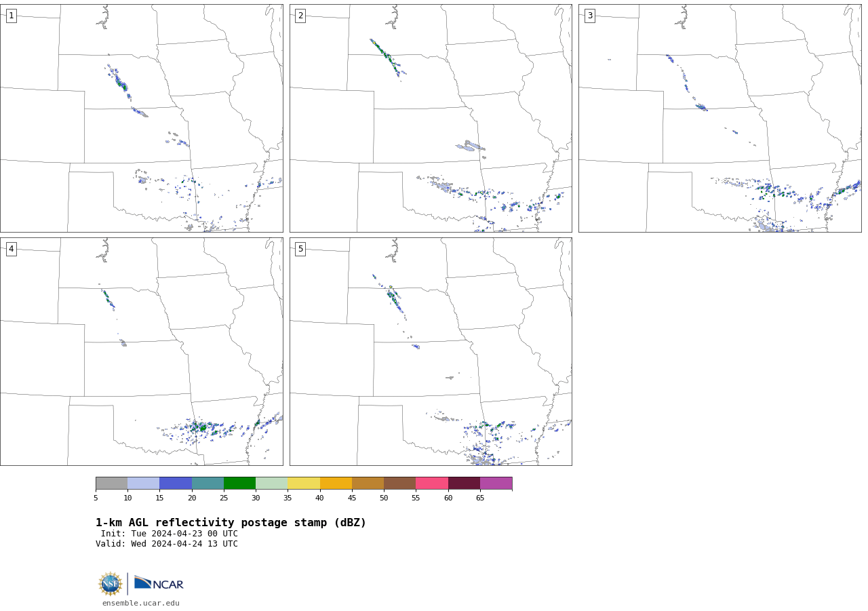Open the ensemble.ucar.edu link
868x611 pixels.
(x=141, y=603)
